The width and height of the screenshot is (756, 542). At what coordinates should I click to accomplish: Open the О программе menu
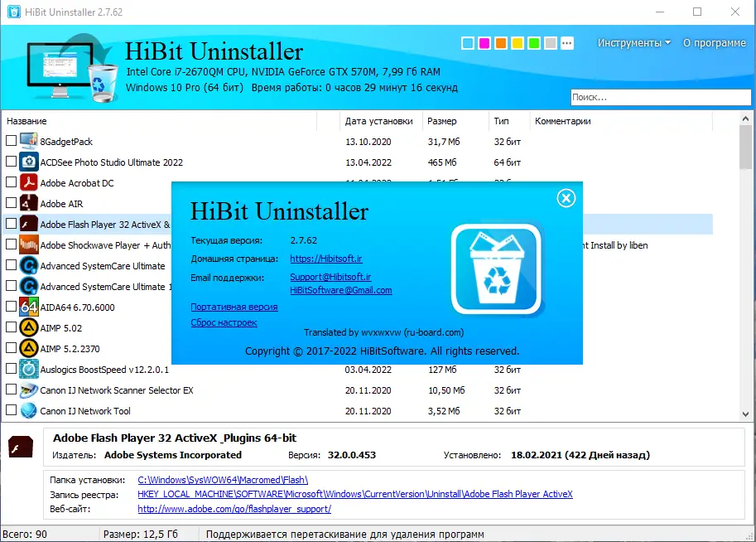click(714, 43)
